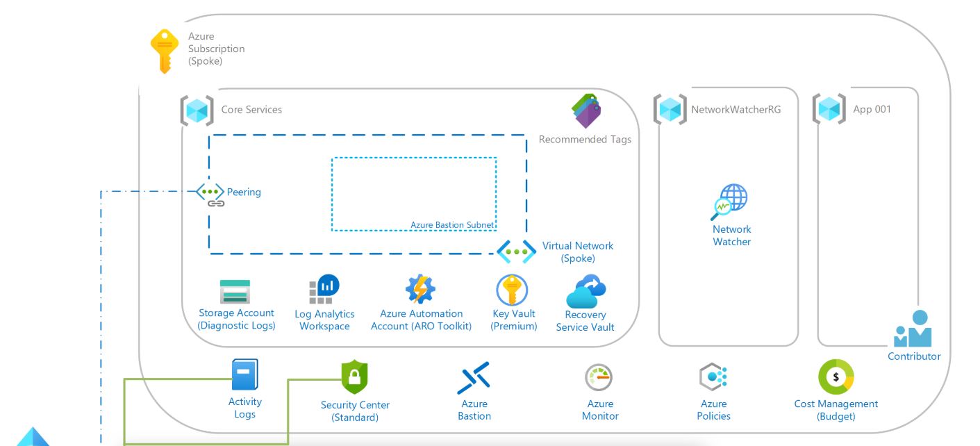980x446 pixels.
Task: Select 'Azure Automation Account (ARO Toolkit)' text
Action: (x=421, y=320)
